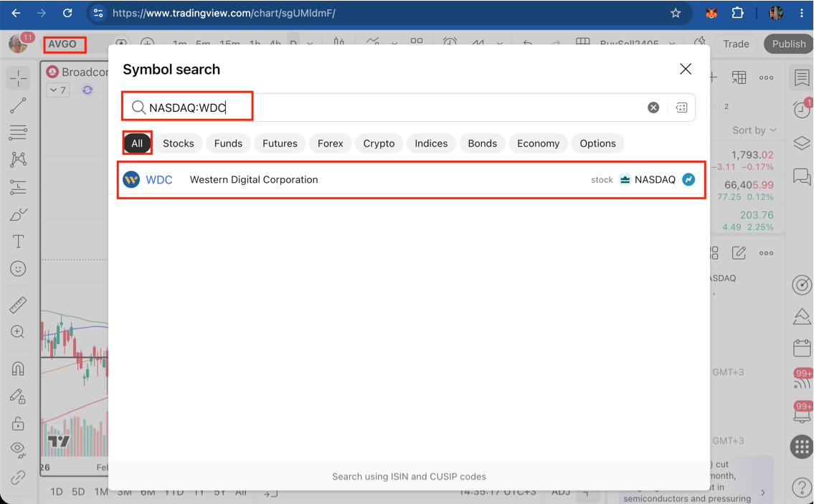The width and height of the screenshot is (814, 504).
Task: Open the user profile avatar menu
Action: point(19,44)
